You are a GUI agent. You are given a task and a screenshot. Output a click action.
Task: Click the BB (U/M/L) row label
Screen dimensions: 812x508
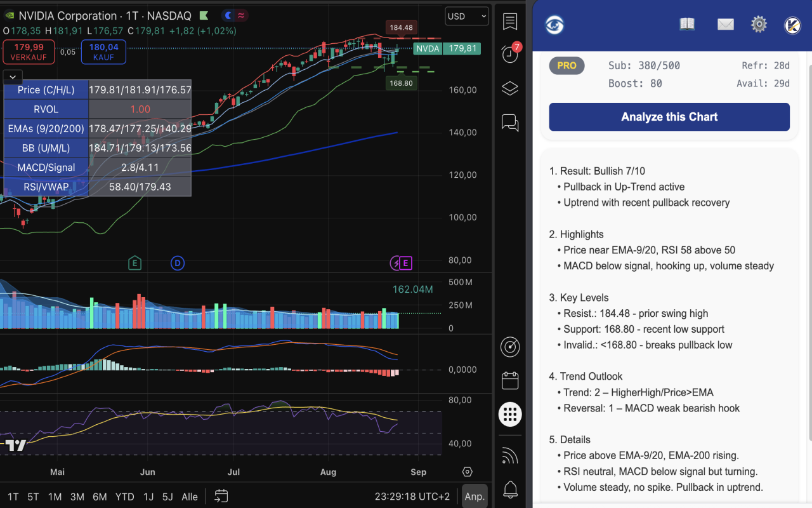coord(46,148)
